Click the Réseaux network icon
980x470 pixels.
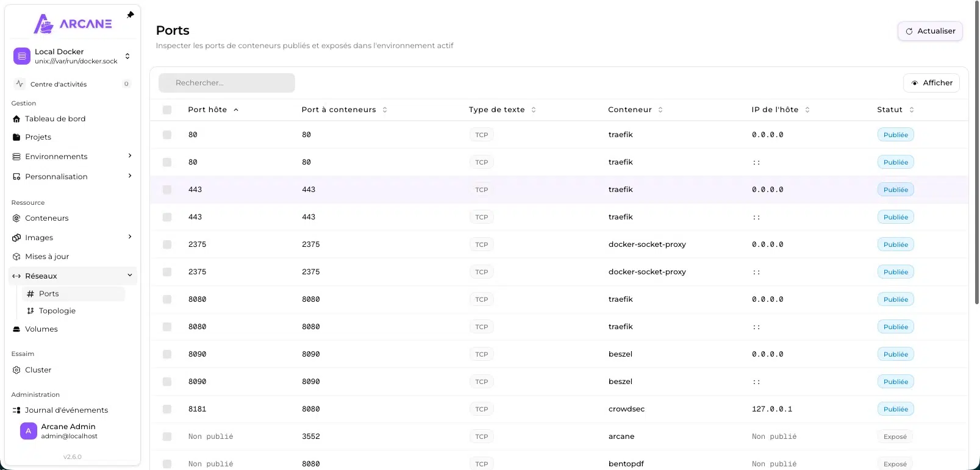16,276
